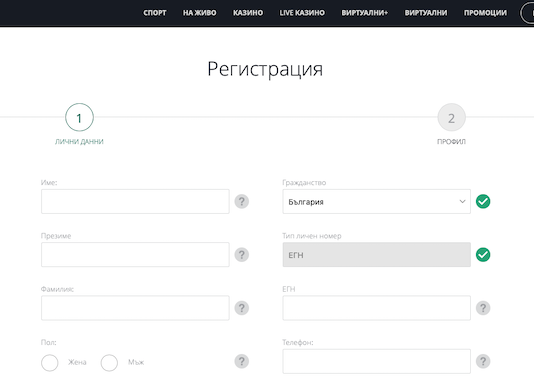This screenshot has width=534, height=391.
Task: Click the chevron arrow in citizenship dropdown
Action: [462, 201]
